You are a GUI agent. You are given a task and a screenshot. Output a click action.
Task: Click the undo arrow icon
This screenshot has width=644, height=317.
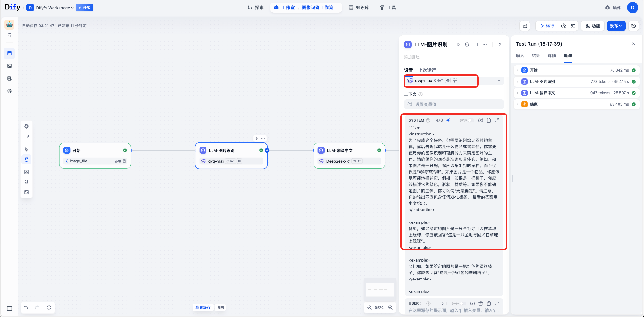pyautogui.click(x=26, y=308)
